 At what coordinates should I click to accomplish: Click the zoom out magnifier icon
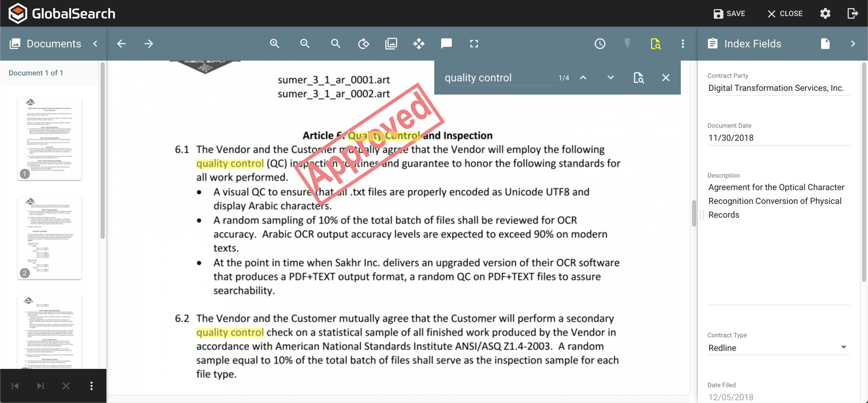click(305, 44)
